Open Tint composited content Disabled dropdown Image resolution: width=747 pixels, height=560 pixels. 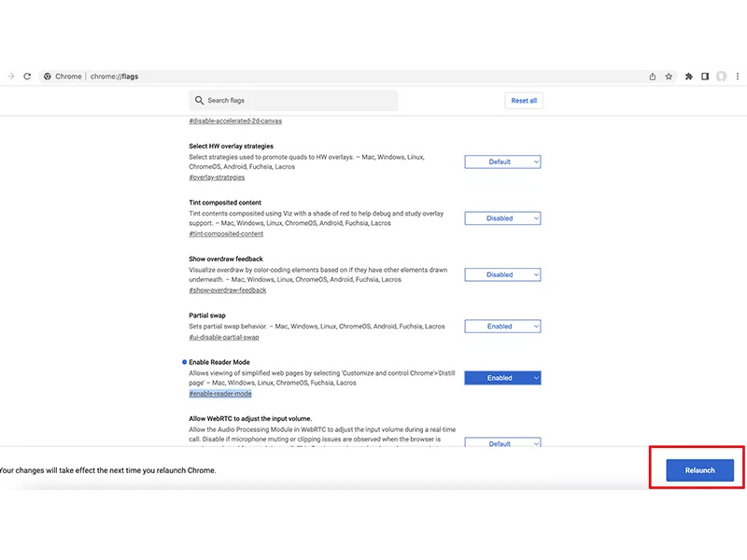[x=502, y=218]
